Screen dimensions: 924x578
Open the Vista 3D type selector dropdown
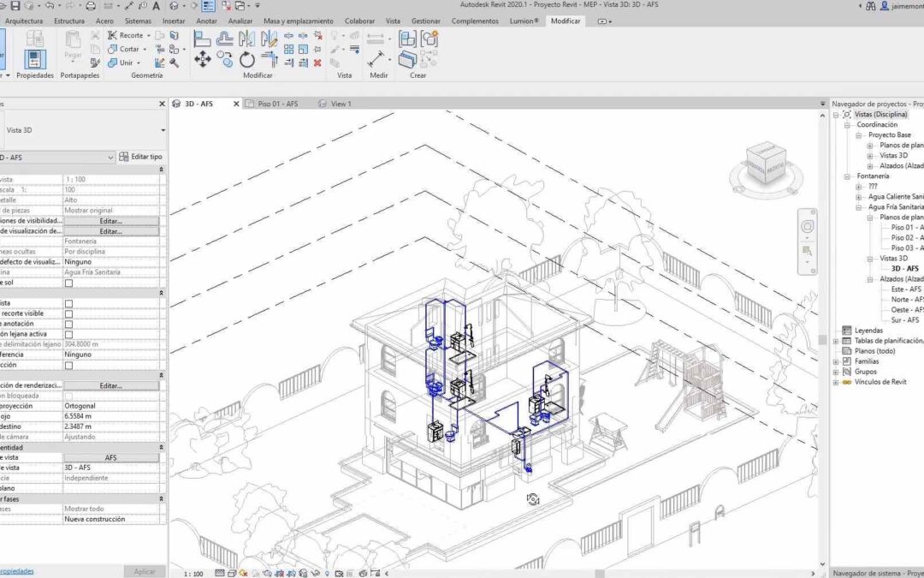(x=163, y=130)
